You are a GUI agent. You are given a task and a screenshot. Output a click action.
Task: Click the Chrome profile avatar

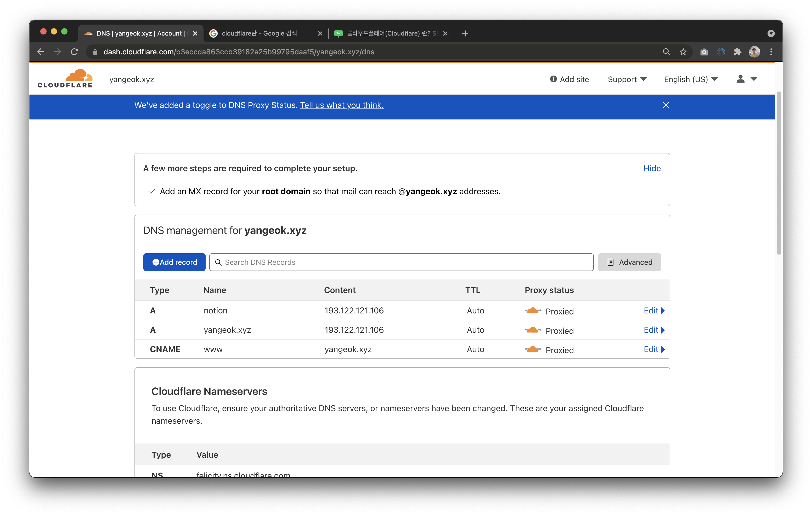pyautogui.click(x=754, y=51)
